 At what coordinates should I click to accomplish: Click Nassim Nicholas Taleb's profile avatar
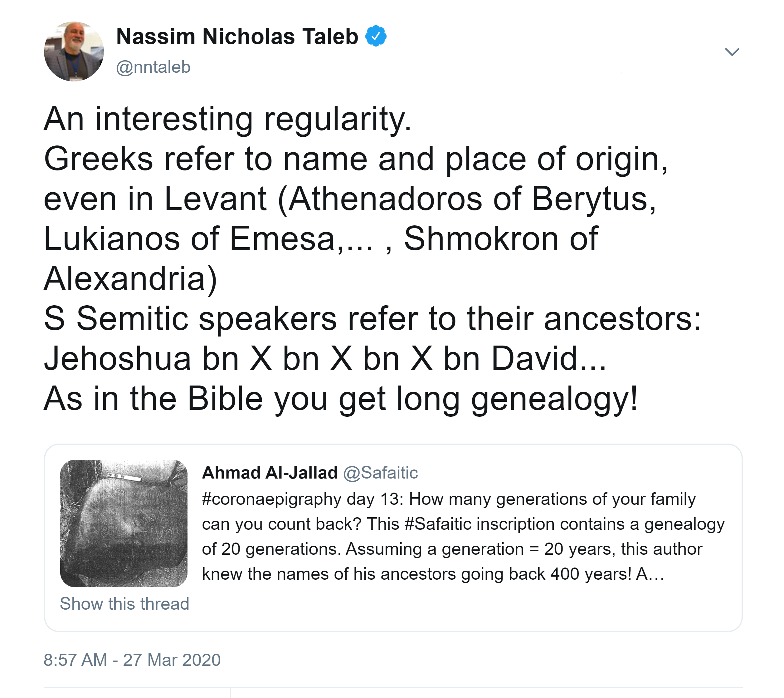tap(74, 52)
